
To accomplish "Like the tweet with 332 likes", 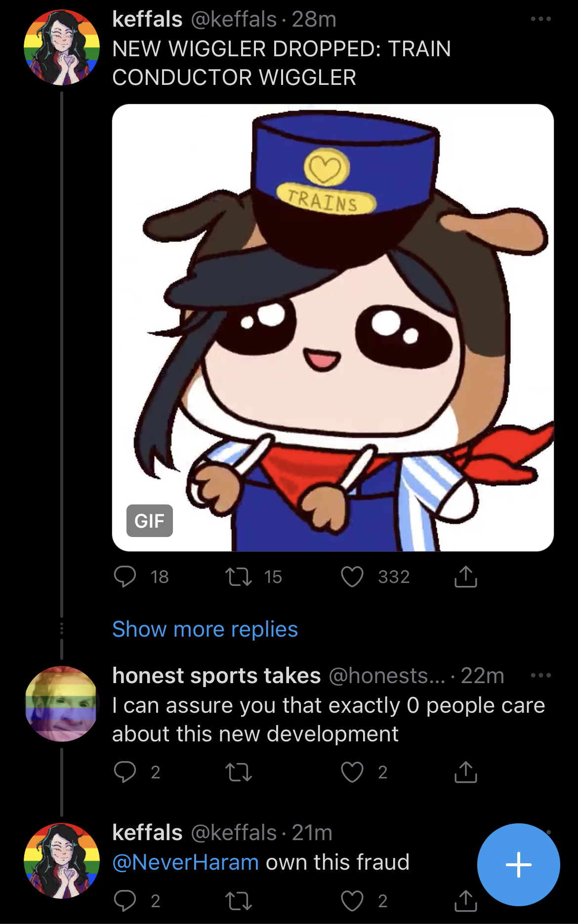I will [x=352, y=577].
